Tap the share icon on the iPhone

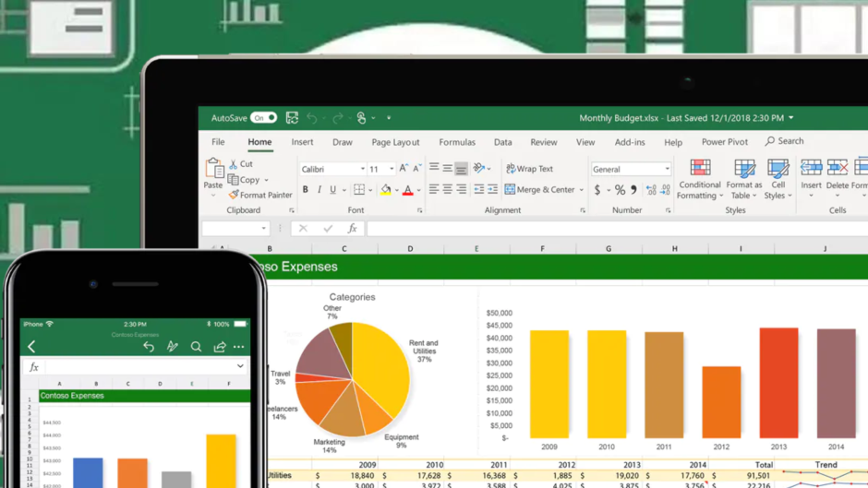(220, 347)
